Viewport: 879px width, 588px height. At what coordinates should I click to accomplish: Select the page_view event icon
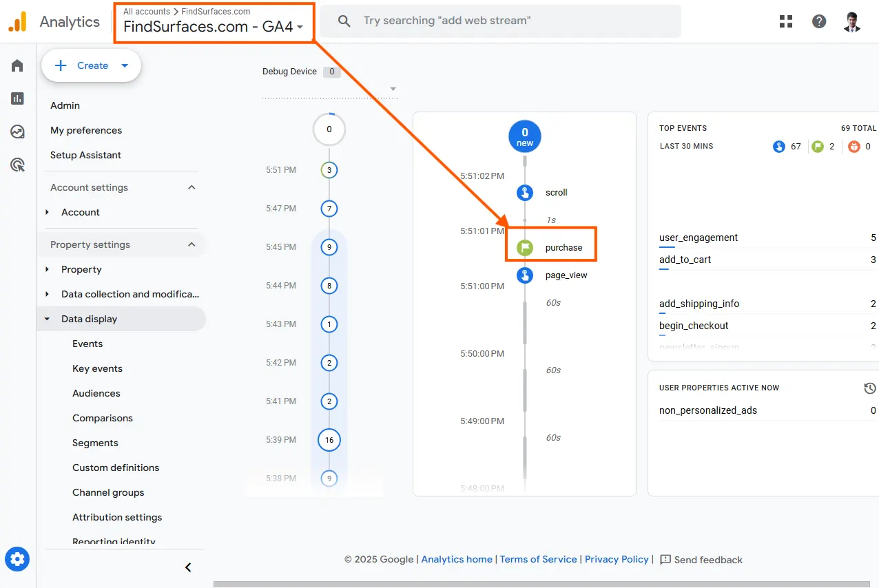click(x=525, y=275)
